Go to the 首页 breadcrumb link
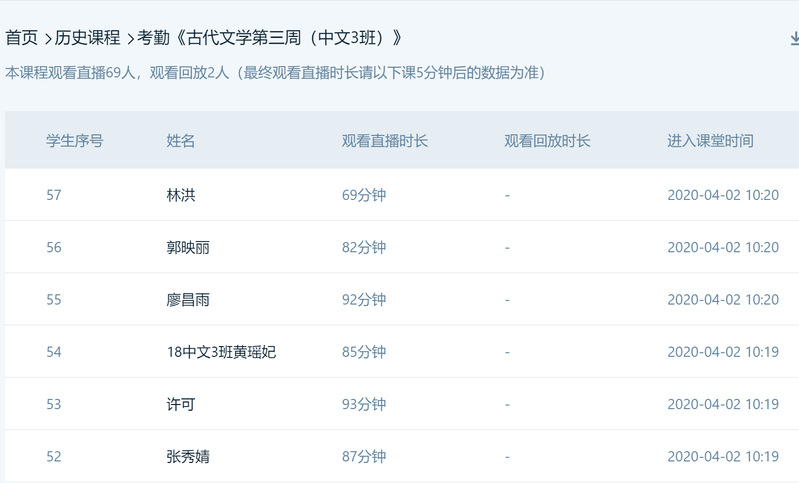This screenshot has height=483, width=799. pyautogui.click(x=21, y=39)
